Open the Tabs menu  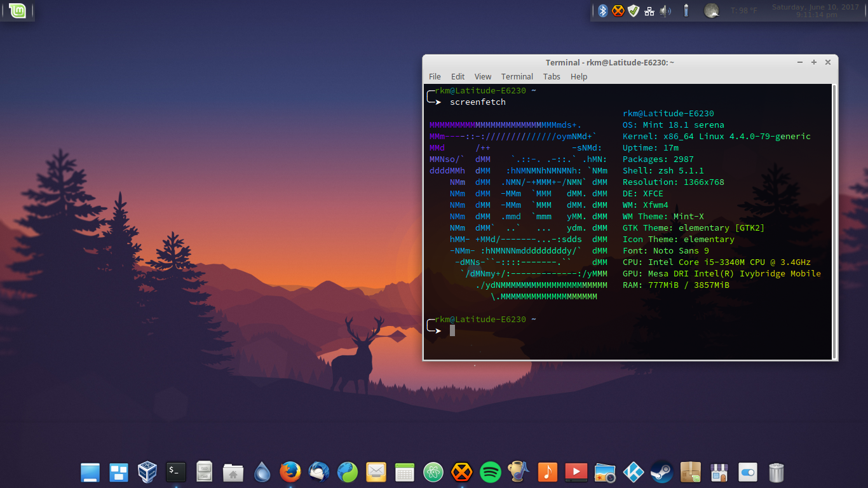552,76
